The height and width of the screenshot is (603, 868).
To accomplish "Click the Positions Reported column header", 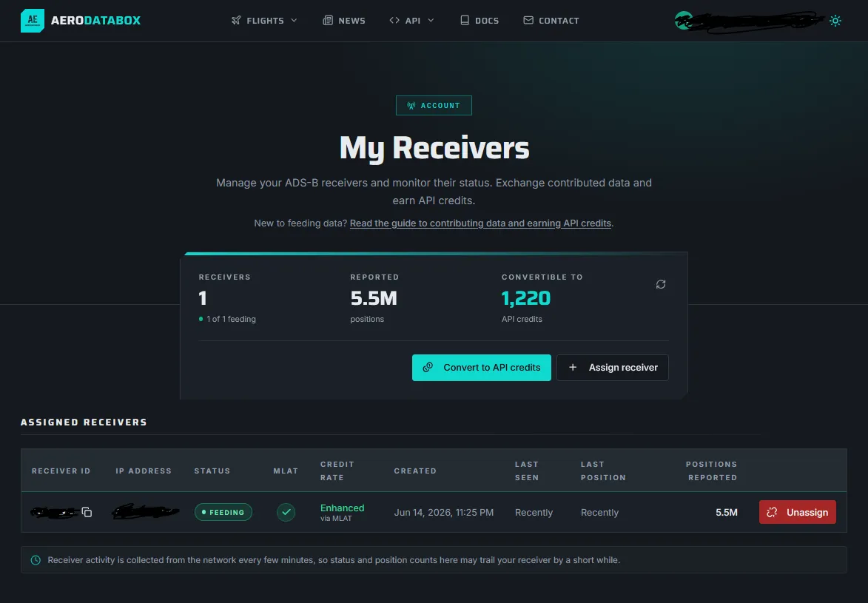I will tap(711, 471).
